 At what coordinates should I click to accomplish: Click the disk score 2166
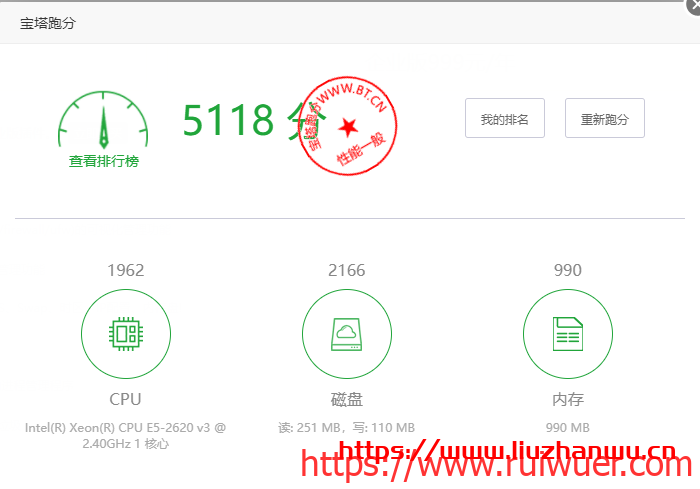pyautogui.click(x=346, y=270)
